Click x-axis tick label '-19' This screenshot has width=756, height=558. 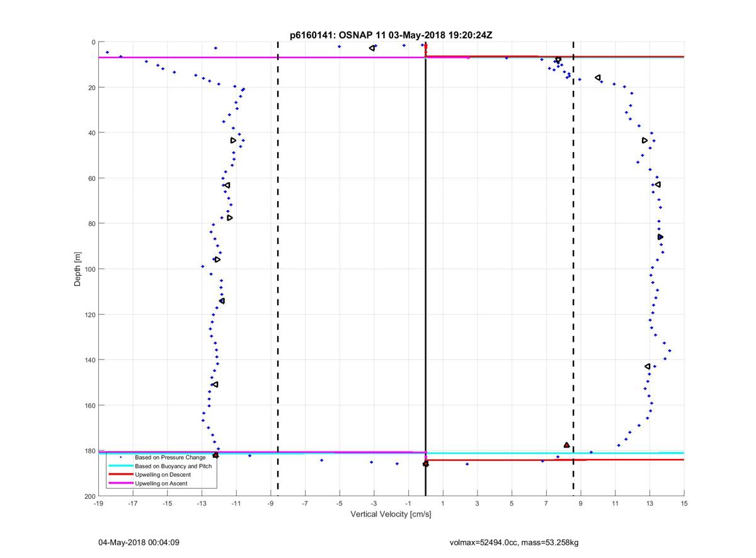tap(98, 503)
